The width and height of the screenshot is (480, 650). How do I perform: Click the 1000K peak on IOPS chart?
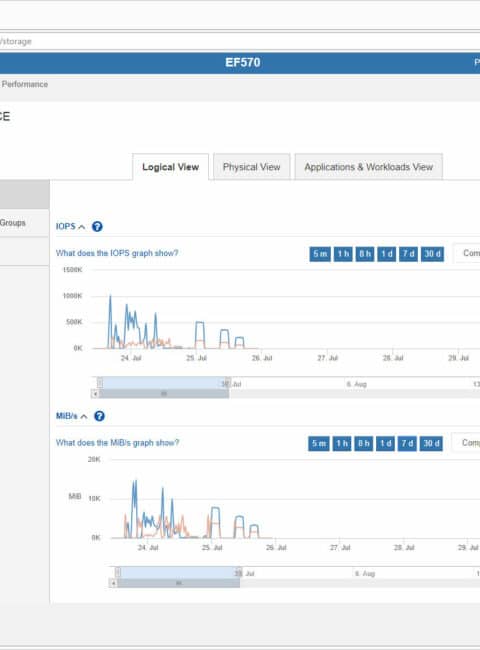[x=110, y=296]
